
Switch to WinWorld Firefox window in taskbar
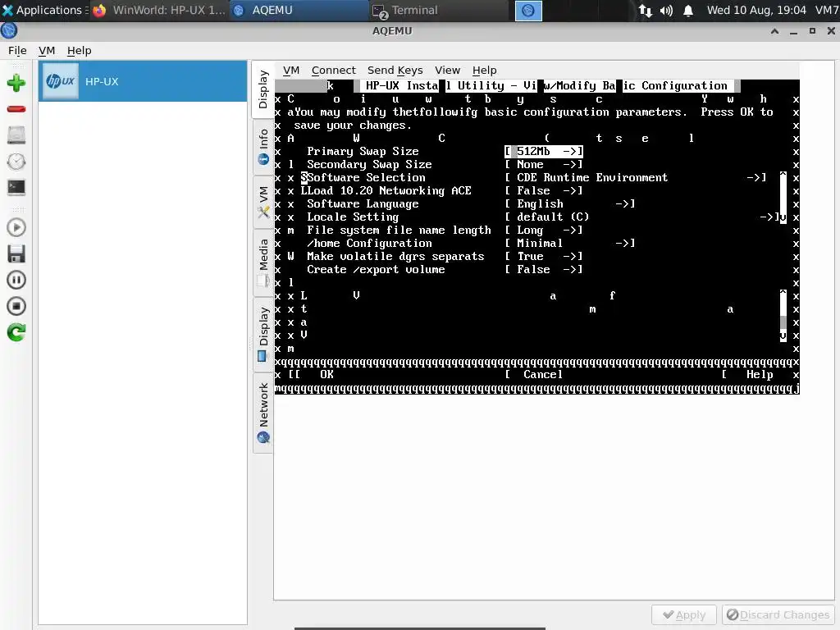[x=160, y=10]
